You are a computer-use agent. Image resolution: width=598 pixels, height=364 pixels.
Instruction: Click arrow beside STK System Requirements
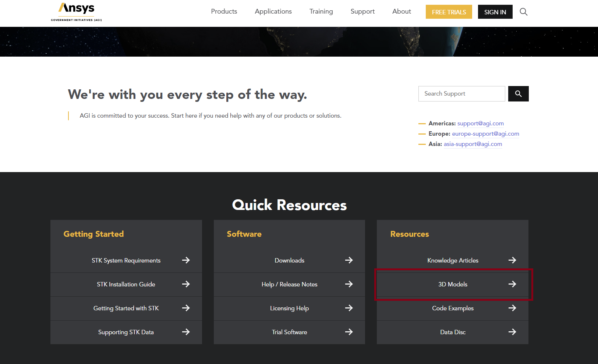coord(186,260)
